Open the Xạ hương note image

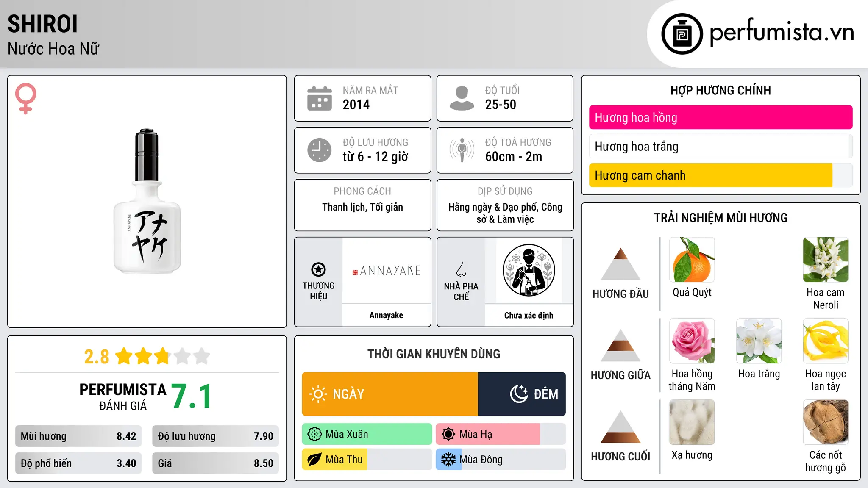point(692,422)
